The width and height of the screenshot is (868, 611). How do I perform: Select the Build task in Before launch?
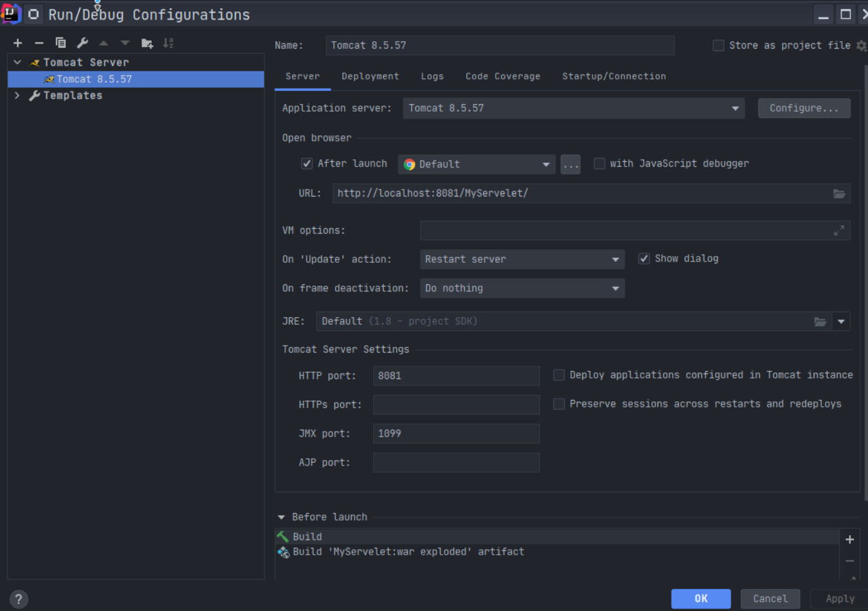557,536
